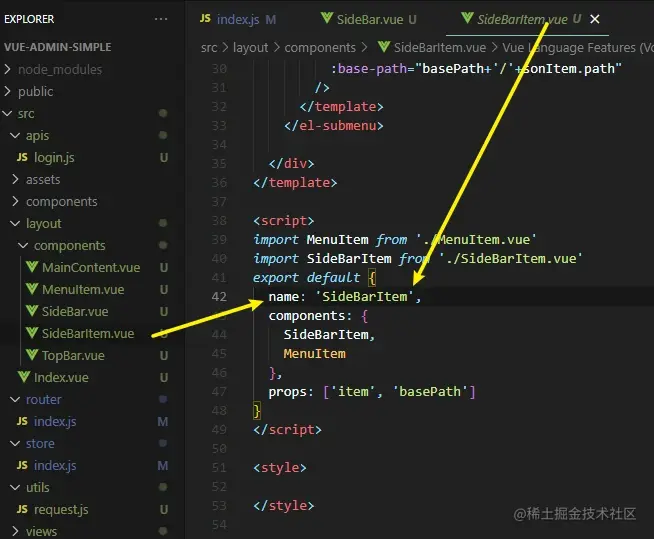
Task: Click SideBarItem.vue in the breadcrumb
Action: pyautogui.click(x=440, y=48)
